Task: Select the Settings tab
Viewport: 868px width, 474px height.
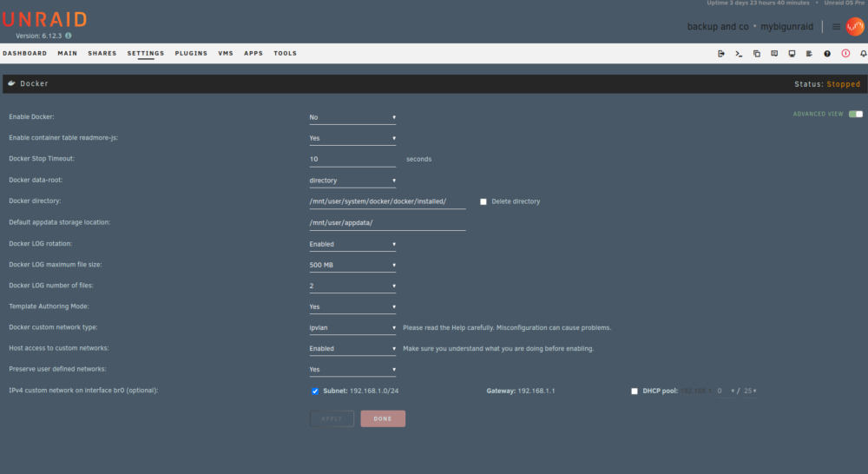Action: click(146, 54)
